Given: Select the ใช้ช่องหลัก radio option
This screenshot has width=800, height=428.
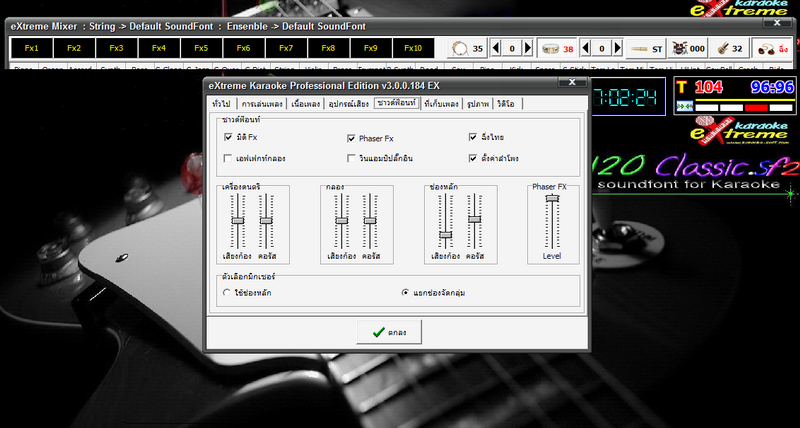Looking at the screenshot, I should (x=227, y=292).
